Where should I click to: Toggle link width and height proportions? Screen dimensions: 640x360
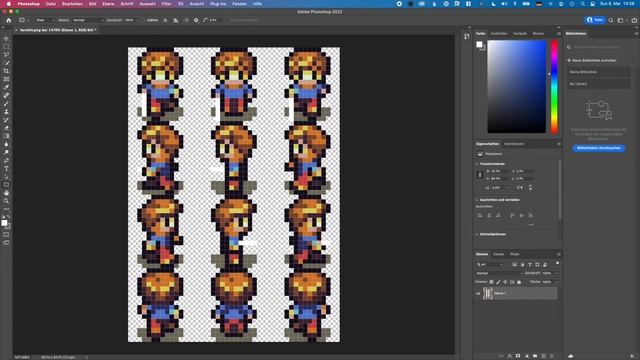pyautogui.click(x=480, y=175)
